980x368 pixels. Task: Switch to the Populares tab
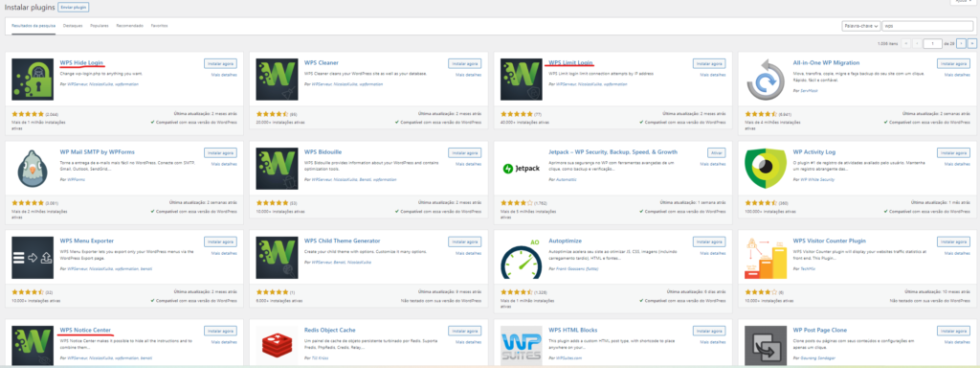pos(100,26)
